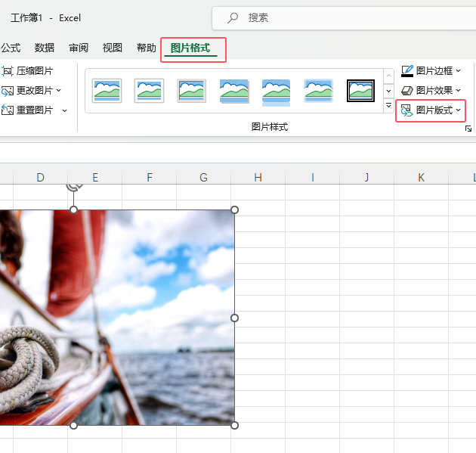Click the 压缩图片 button label
This screenshot has height=453, width=476.
tap(35, 71)
